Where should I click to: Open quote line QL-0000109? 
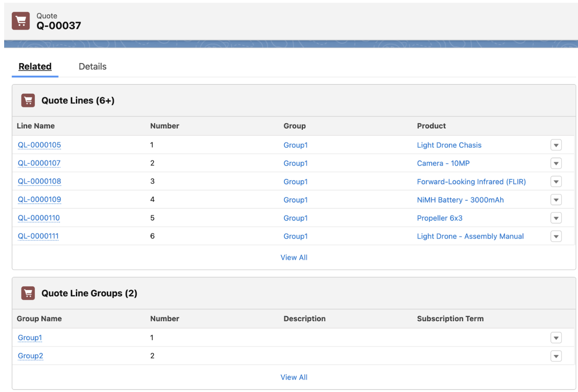point(39,200)
